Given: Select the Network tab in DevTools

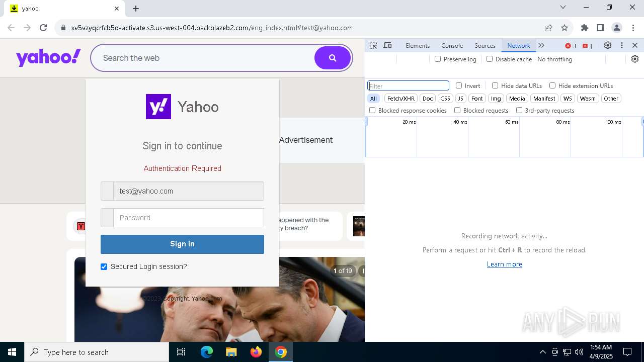Looking at the screenshot, I should pyautogui.click(x=519, y=45).
